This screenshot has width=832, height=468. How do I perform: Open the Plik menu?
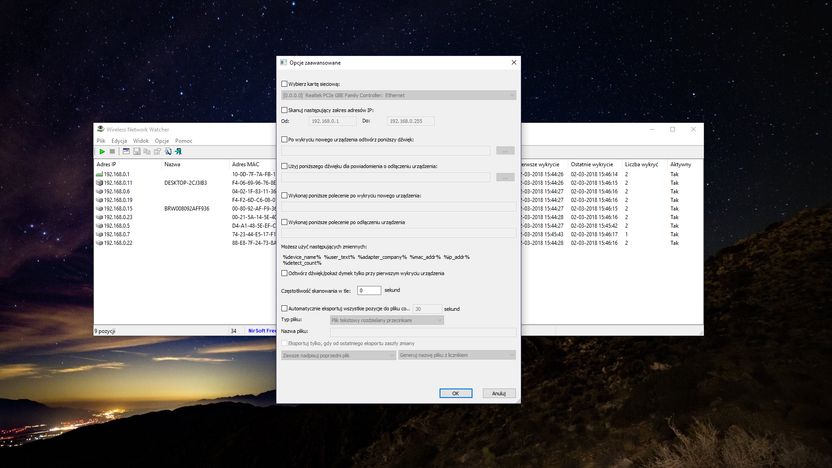[101, 141]
